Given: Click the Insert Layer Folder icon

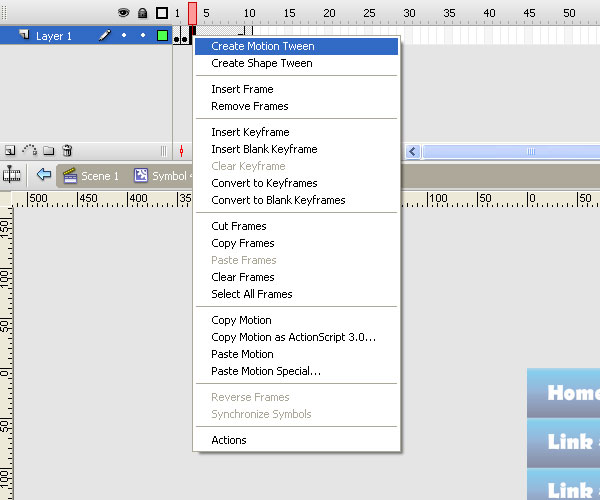Looking at the screenshot, I should [x=48, y=150].
